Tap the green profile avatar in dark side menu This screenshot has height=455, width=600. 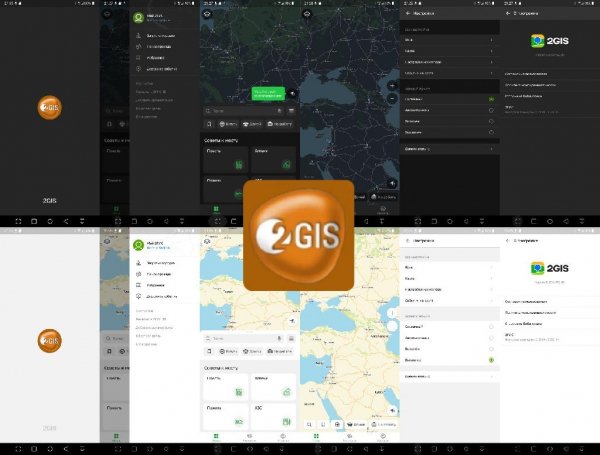(139, 18)
